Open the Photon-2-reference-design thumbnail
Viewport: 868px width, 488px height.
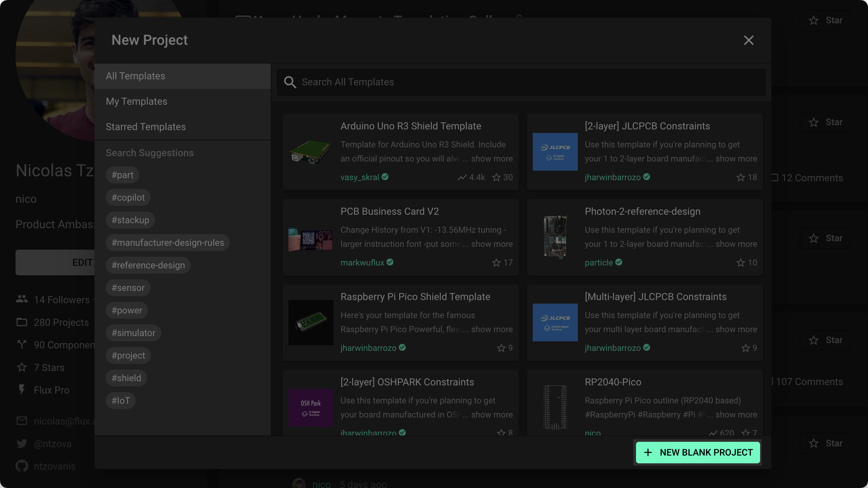coord(555,237)
